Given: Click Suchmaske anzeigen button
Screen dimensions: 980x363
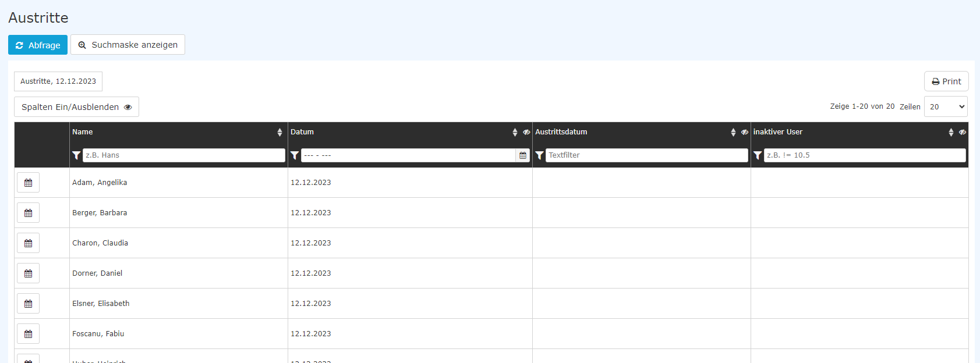Looking at the screenshot, I should (128, 45).
